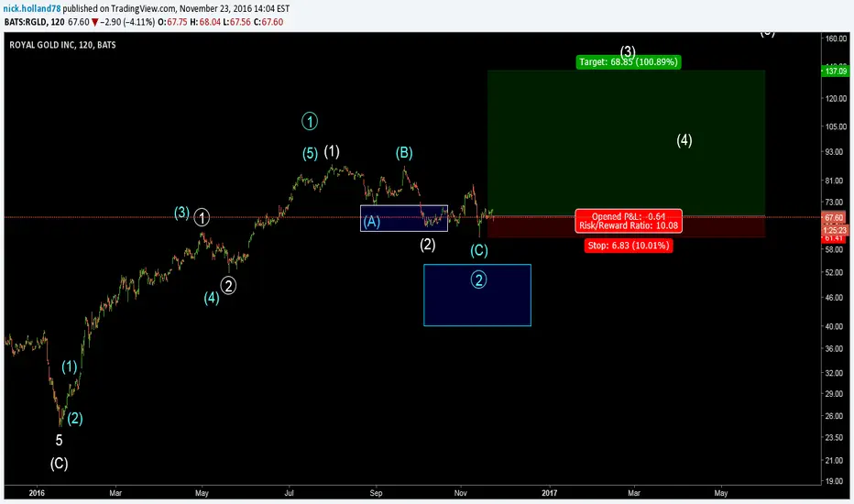Click the 29.00 price axis label
This screenshot has width=854, height=504.
pyautogui.click(x=834, y=394)
